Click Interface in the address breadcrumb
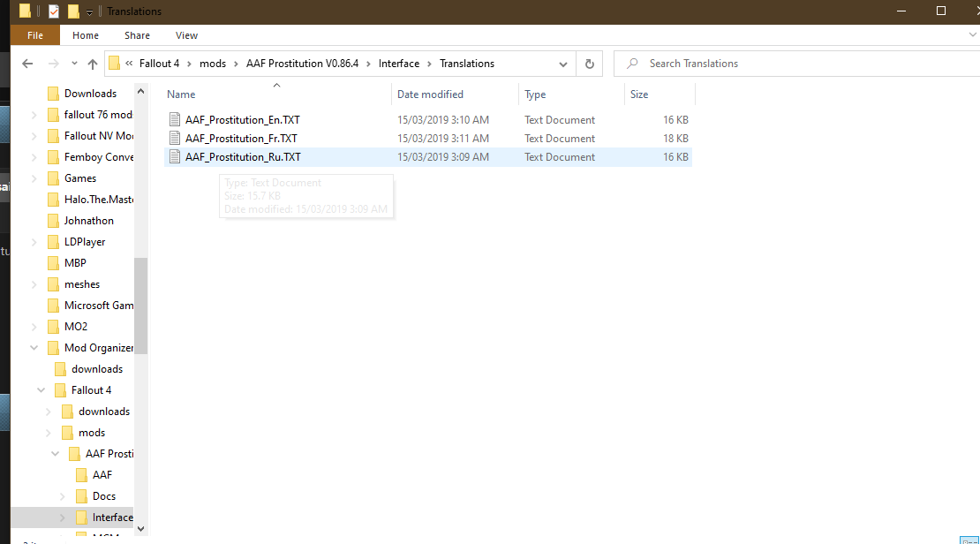 point(399,64)
